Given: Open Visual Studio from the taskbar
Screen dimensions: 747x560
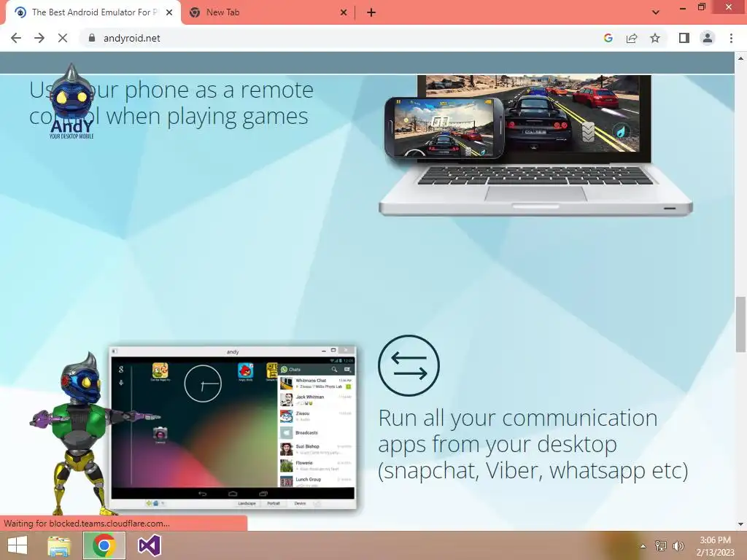Looking at the screenshot, I should coord(149,545).
